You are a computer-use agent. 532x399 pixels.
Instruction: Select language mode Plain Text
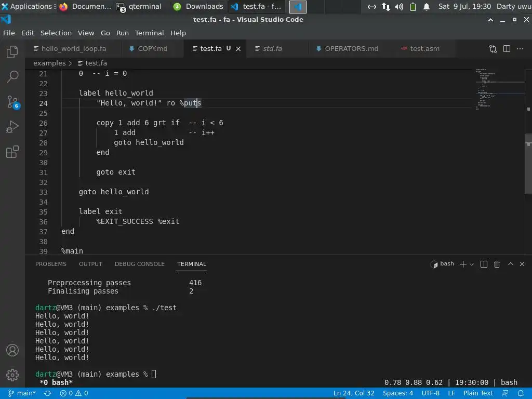478,393
